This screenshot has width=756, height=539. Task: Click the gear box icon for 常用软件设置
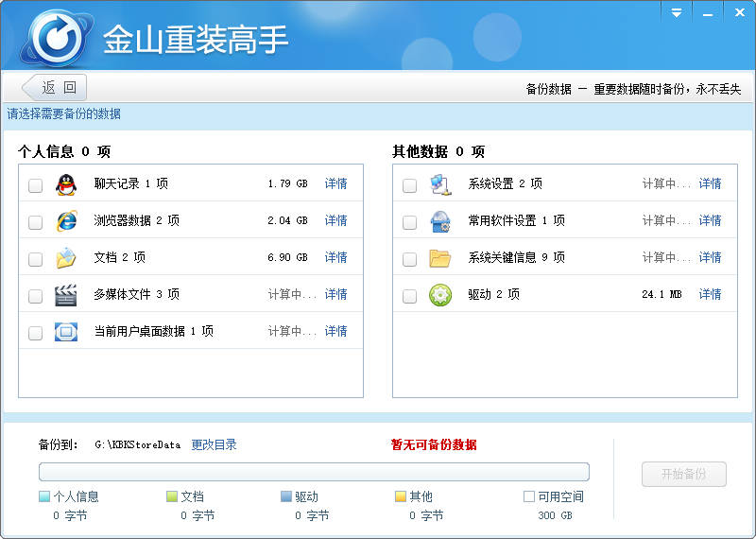point(440,221)
